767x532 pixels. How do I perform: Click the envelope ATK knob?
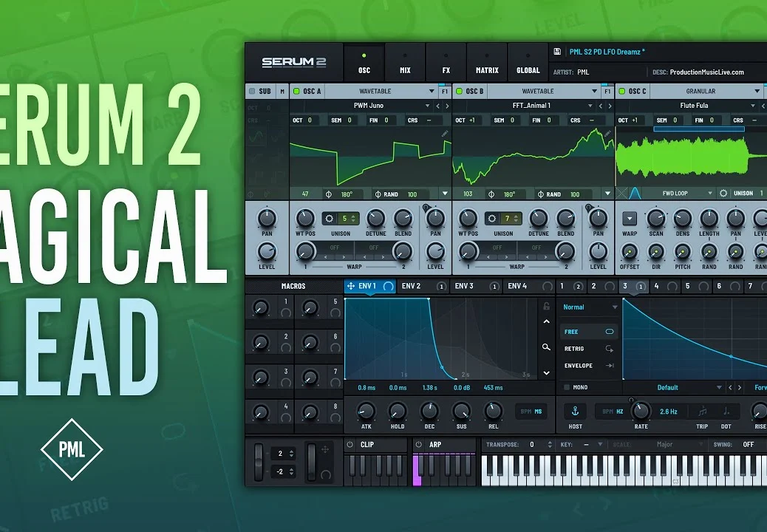pos(366,412)
